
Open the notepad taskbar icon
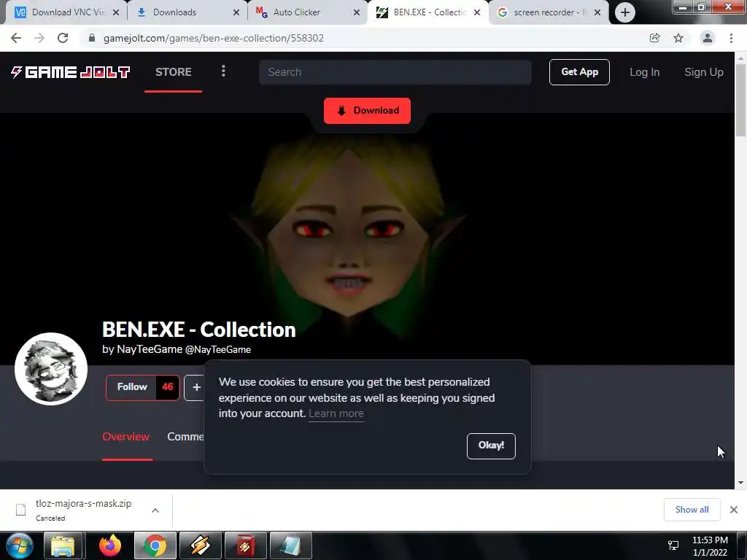(x=291, y=545)
